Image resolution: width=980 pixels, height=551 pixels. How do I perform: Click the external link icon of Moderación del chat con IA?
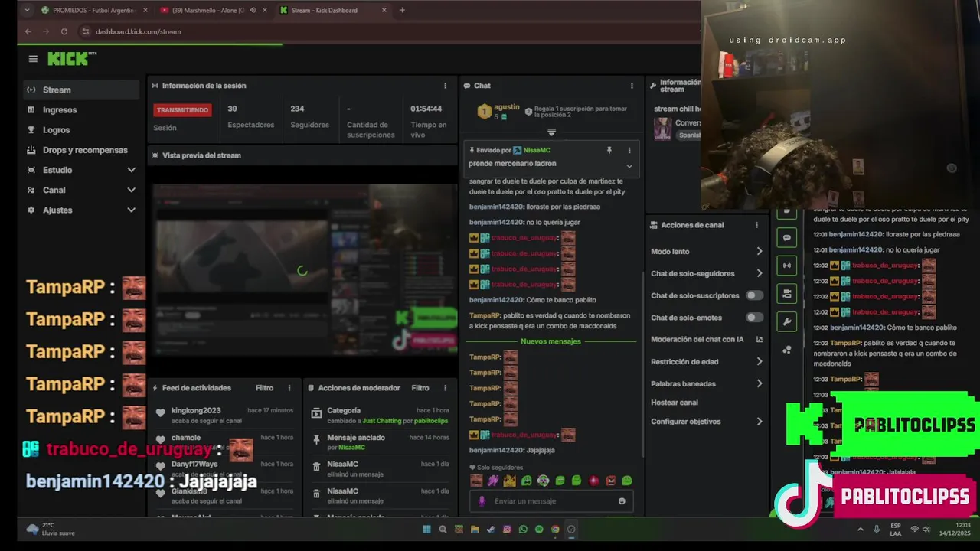coord(759,339)
